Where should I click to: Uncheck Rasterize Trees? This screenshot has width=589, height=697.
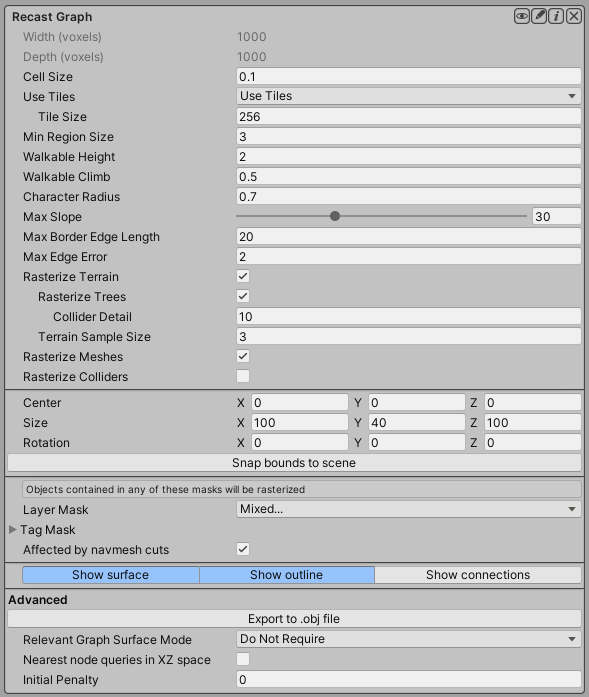243,296
